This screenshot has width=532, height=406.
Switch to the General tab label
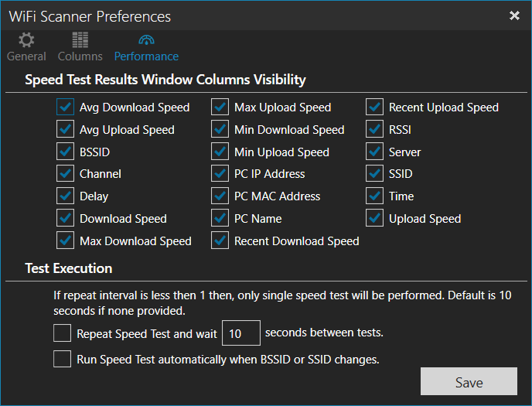26,56
